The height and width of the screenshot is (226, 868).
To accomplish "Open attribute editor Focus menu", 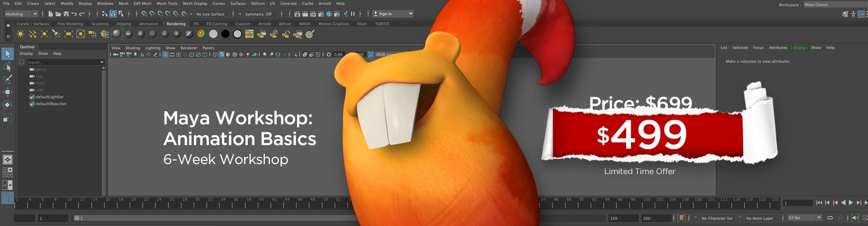I will 758,47.
